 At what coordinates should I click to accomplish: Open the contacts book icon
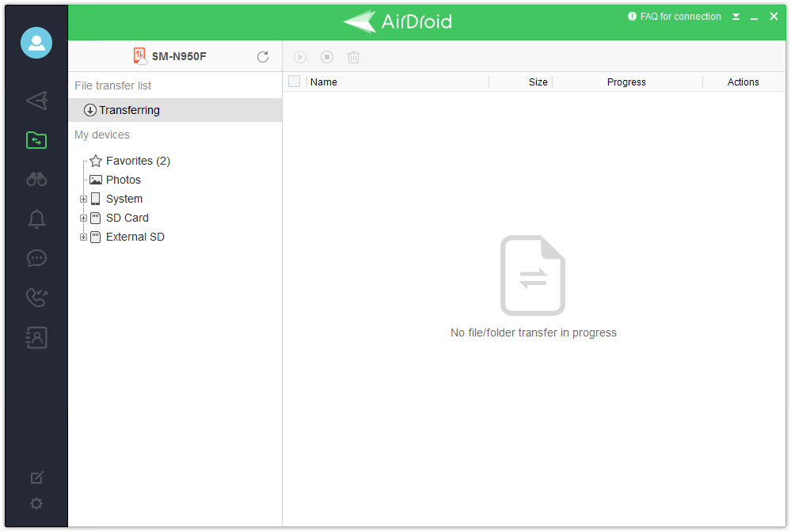[36, 337]
